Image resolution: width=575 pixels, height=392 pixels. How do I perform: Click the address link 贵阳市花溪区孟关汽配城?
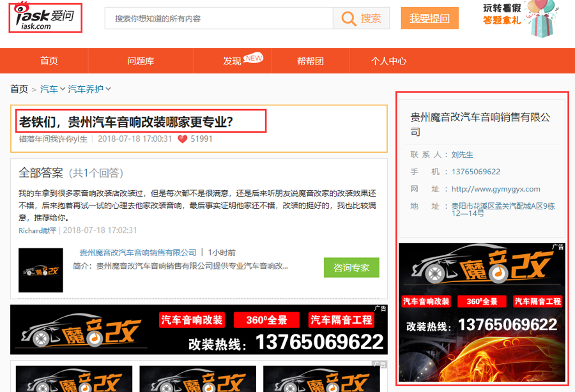(x=503, y=209)
